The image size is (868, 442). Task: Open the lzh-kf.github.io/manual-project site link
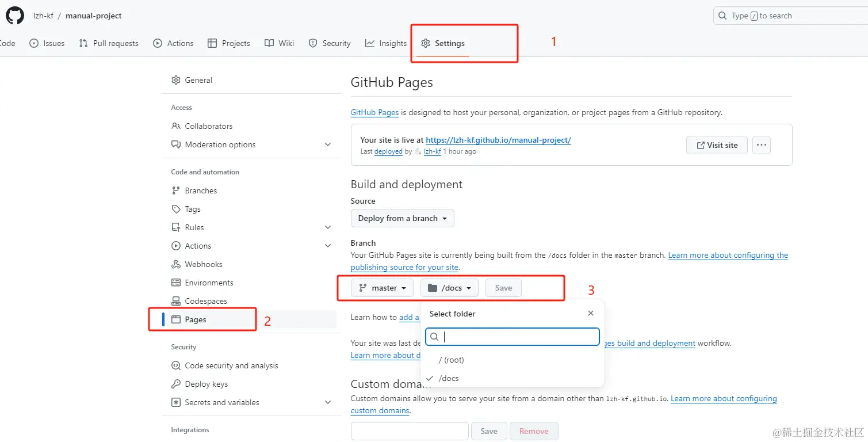(498, 140)
